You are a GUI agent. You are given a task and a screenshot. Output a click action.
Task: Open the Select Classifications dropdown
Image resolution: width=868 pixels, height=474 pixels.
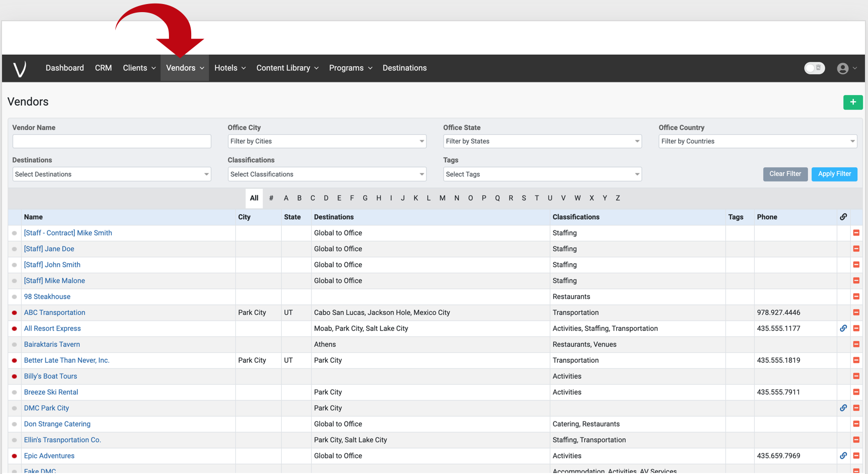tap(327, 174)
